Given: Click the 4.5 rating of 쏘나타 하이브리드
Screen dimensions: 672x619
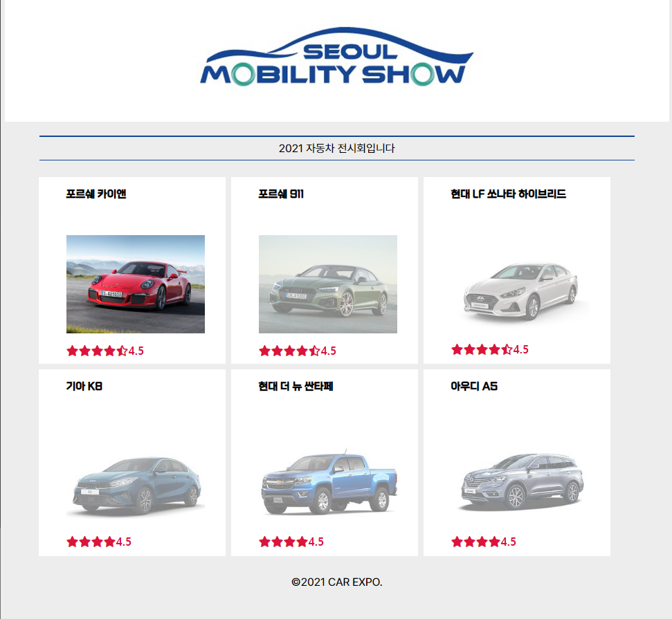Looking at the screenshot, I should pos(521,349).
